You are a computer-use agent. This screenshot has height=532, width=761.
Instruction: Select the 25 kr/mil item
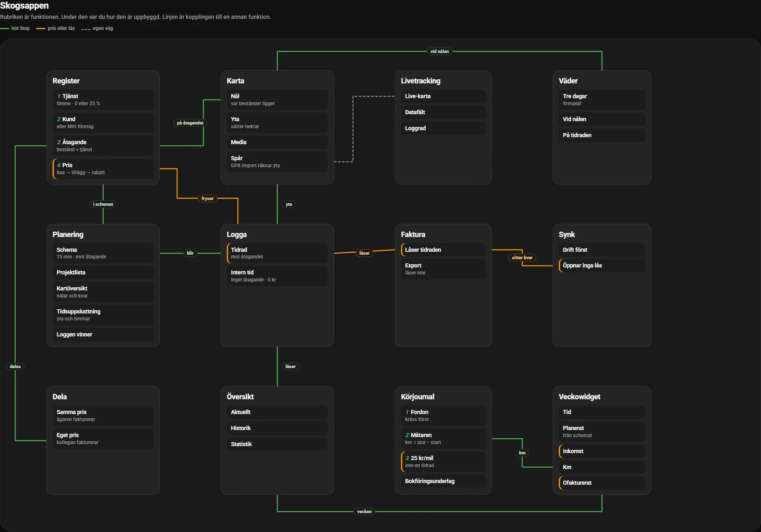tap(443, 462)
